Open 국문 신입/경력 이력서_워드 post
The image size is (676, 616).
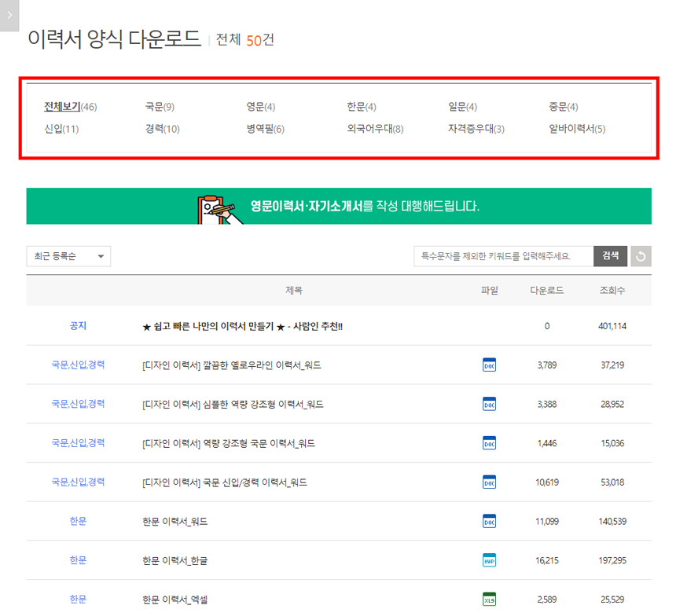coord(225,482)
